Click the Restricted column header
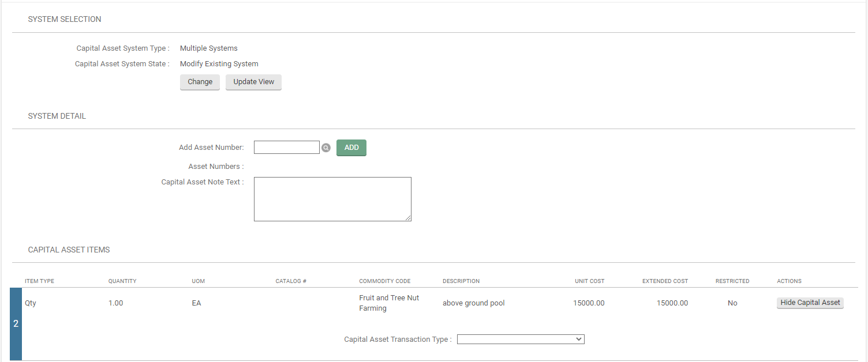Screen dimensions: 868x362 point(732,281)
